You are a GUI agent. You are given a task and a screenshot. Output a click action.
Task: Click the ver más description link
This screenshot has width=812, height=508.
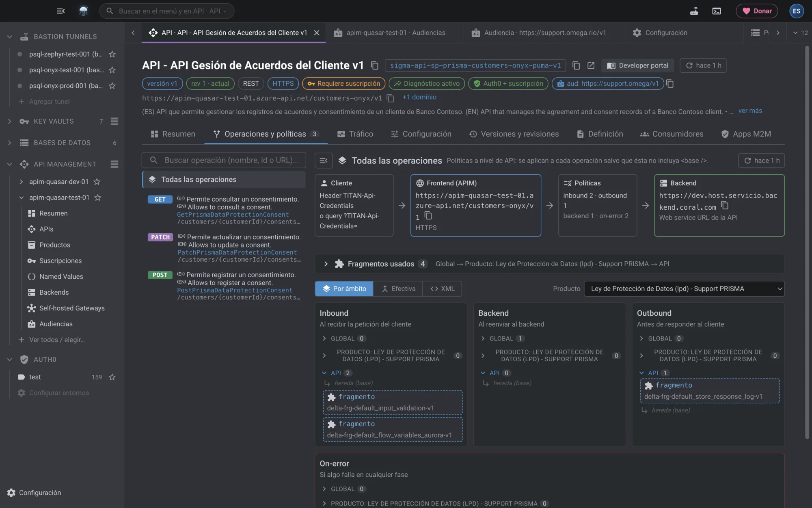[x=750, y=111]
